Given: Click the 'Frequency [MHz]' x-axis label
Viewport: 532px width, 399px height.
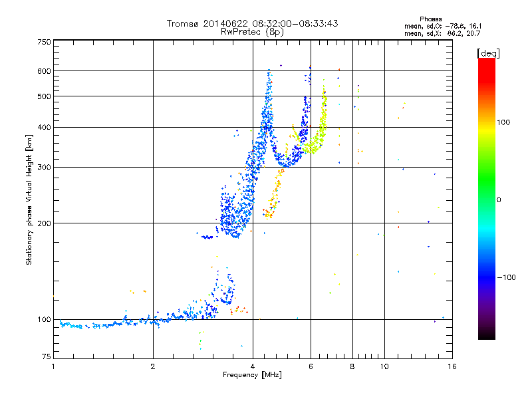Looking at the screenshot, I should click(252, 374).
